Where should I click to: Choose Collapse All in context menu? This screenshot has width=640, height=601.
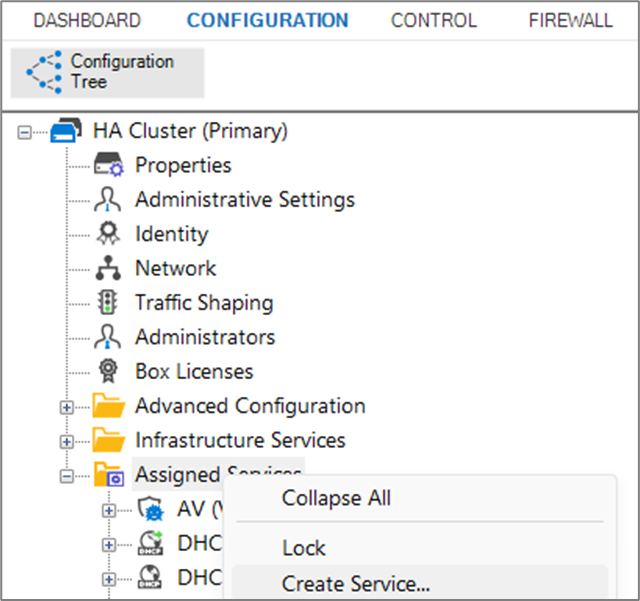point(336,498)
